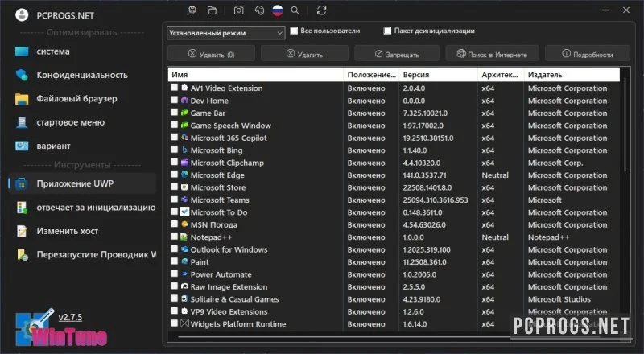644x354 pixels.
Task: Sort by the Положение column header
Action: pos(371,75)
